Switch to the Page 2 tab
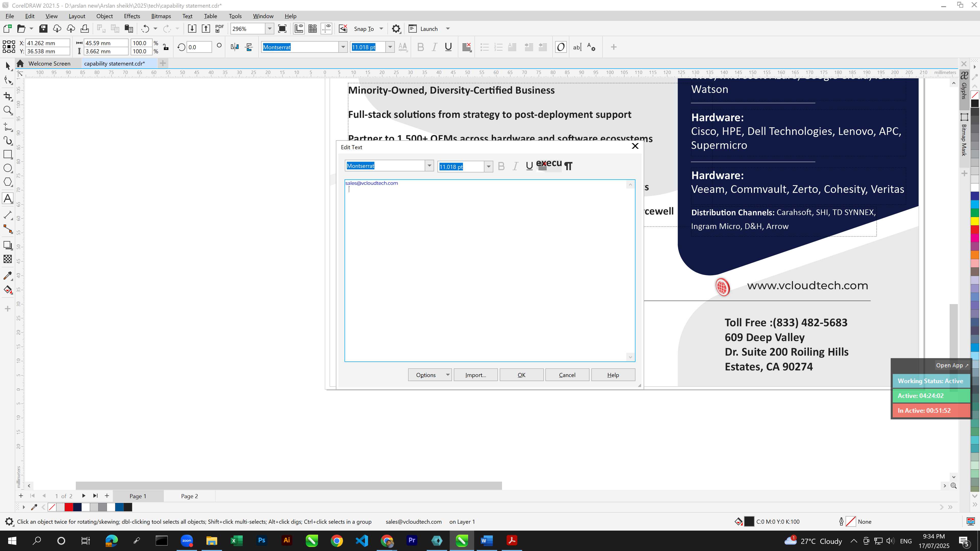Viewport: 980px width, 551px height. click(x=189, y=496)
